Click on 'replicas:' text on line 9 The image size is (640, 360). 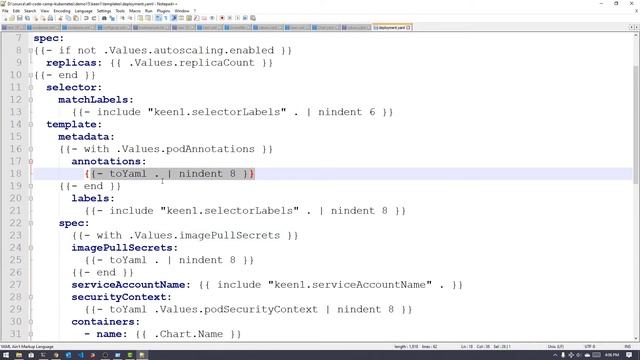[74, 63]
